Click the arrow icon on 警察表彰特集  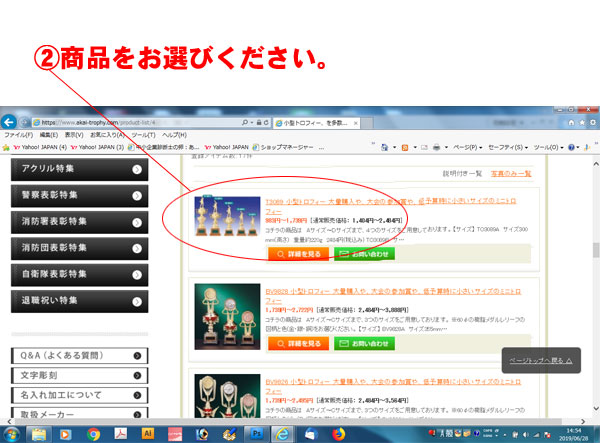(136, 194)
